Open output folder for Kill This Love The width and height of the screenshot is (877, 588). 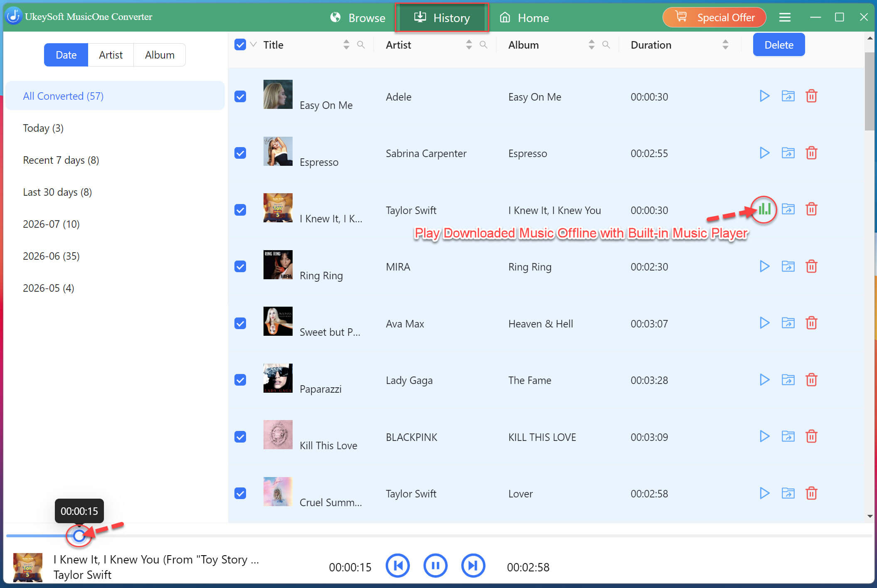pyautogui.click(x=788, y=436)
